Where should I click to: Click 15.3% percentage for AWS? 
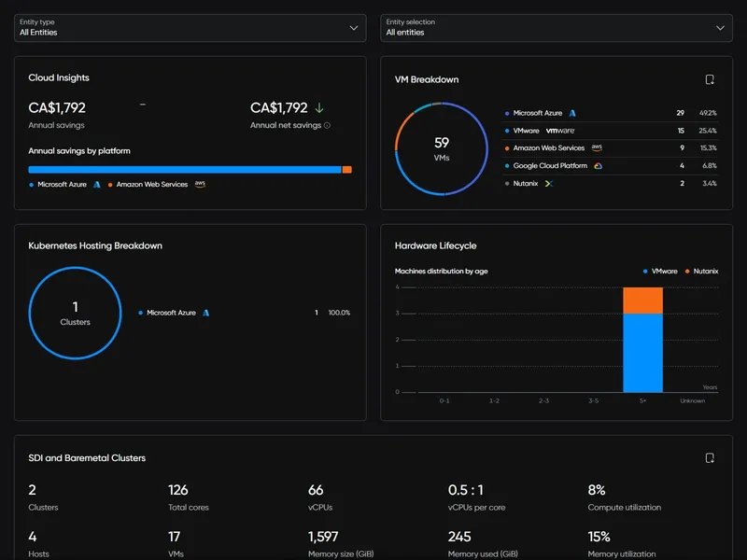[709, 148]
